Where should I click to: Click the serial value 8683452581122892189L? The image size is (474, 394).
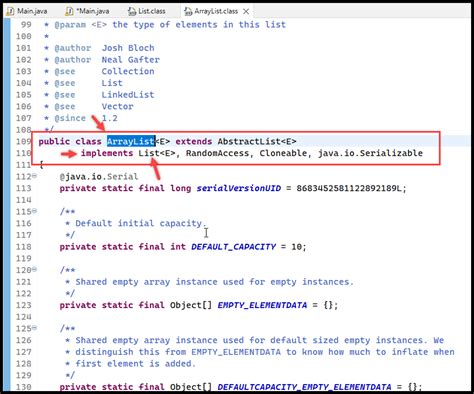point(349,188)
